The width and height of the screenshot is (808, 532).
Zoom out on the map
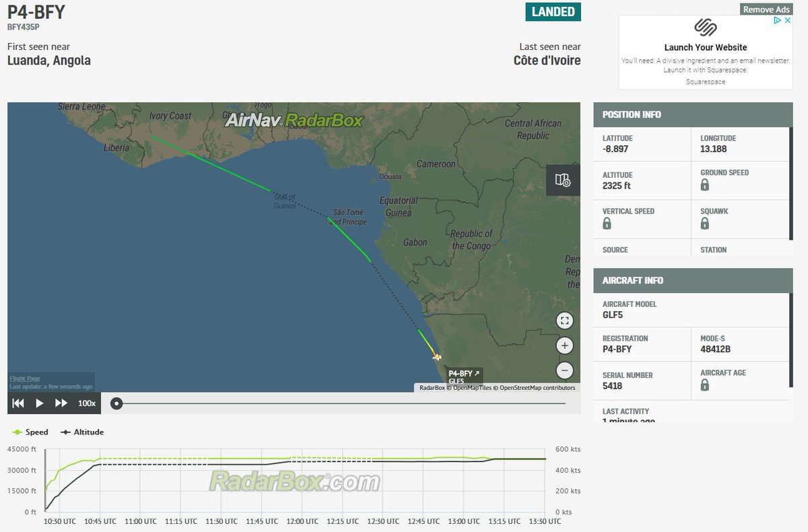click(564, 370)
